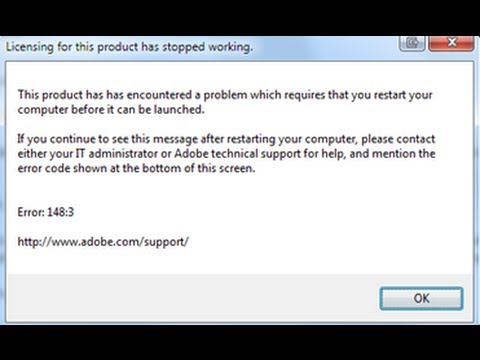Click the 'If you continue to see' sentence
The image size is (480, 360).
[x=226, y=154]
